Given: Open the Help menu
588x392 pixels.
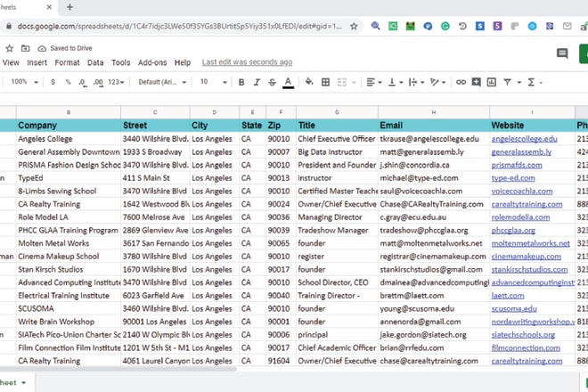Looking at the screenshot, I should [x=183, y=62].
